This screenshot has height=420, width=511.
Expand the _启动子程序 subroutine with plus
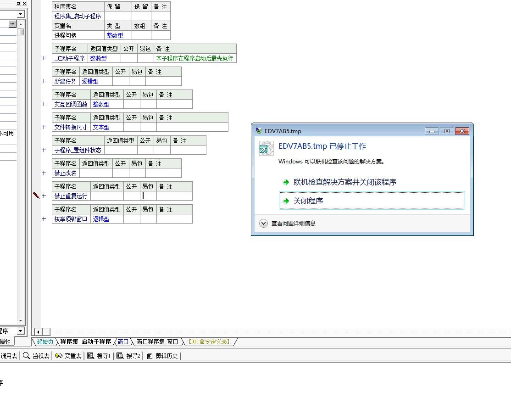[44, 58]
